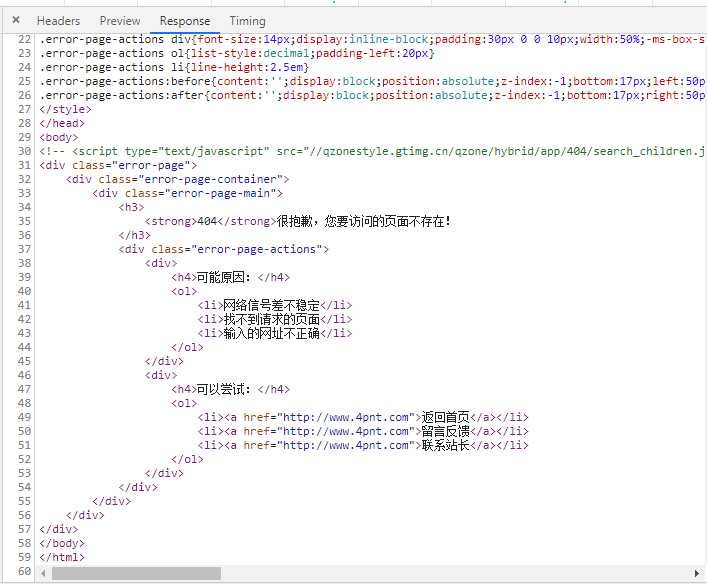Click the .error-page-actions:after CSS rule
Image resolution: width=707 pixels, height=584 pixels.
(x=372, y=95)
